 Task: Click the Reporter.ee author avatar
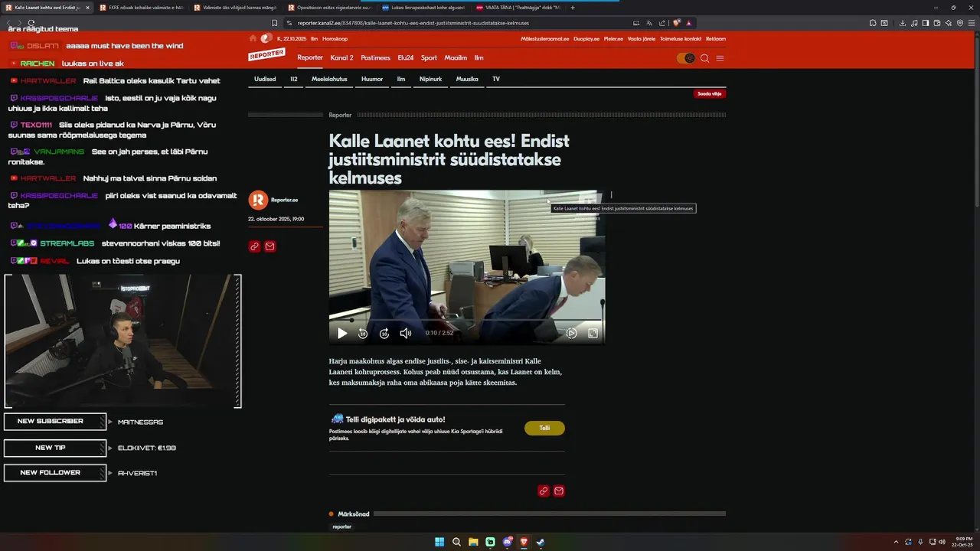[x=259, y=200]
